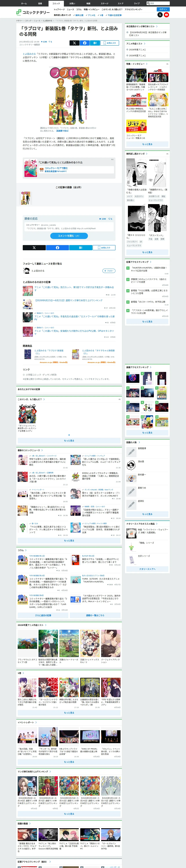Open トップページ in the sub navigation

click(59, 9)
